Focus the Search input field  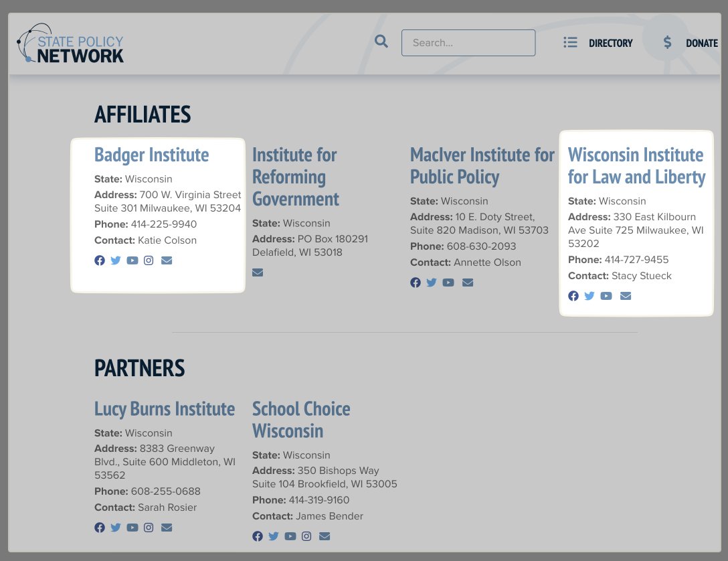468,43
